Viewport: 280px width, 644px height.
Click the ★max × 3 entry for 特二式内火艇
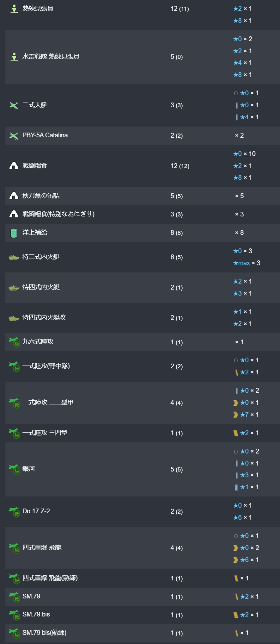point(247,263)
